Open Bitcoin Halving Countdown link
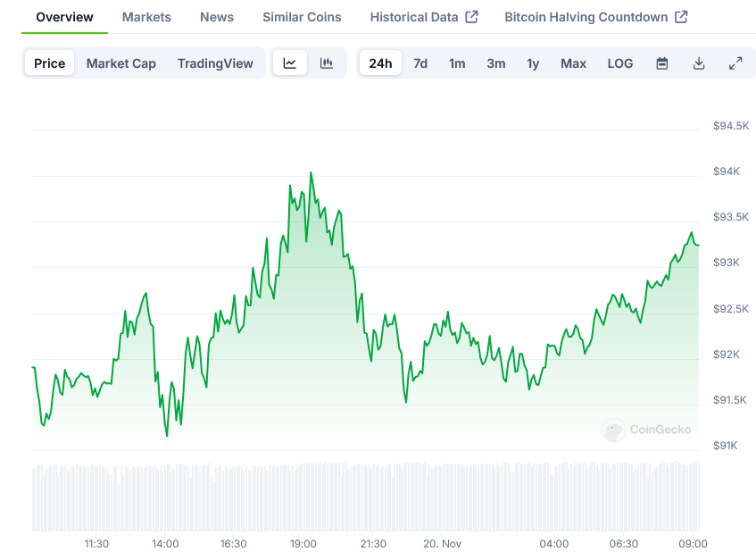Screen dimensions: 756x560 click(x=596, y=17)
